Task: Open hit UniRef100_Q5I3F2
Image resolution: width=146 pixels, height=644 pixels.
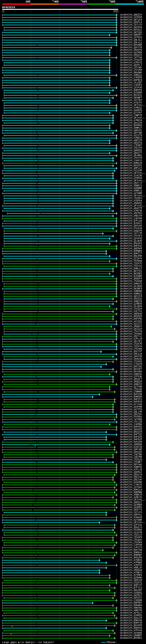Action: 131,342
